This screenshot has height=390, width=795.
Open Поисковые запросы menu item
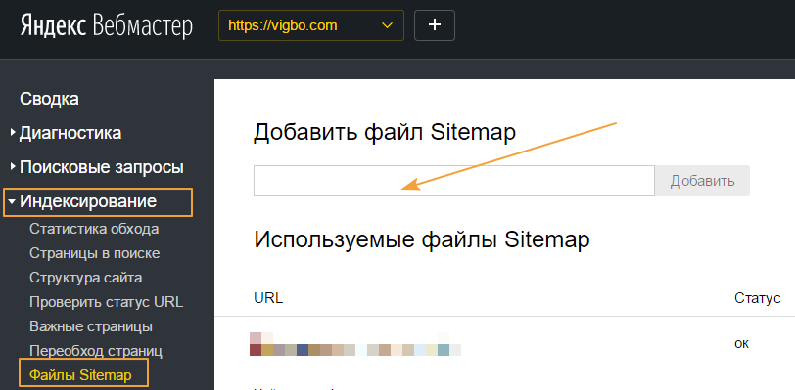pos(102,167)
